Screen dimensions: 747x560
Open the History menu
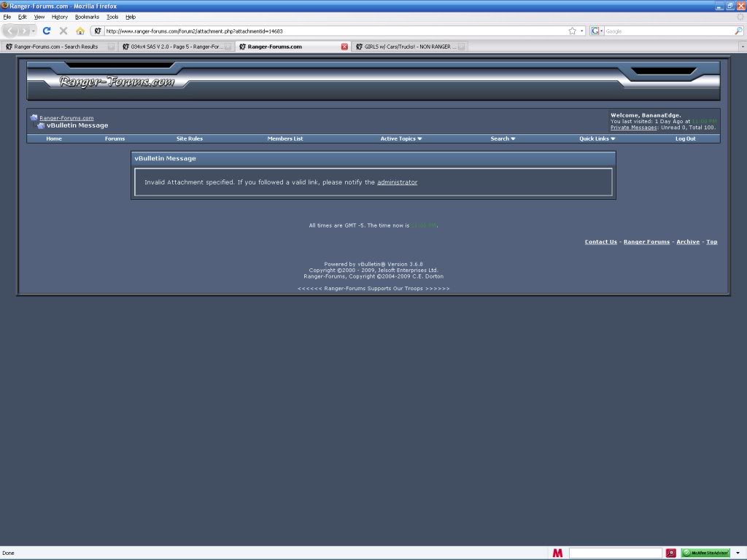[60, 17]
